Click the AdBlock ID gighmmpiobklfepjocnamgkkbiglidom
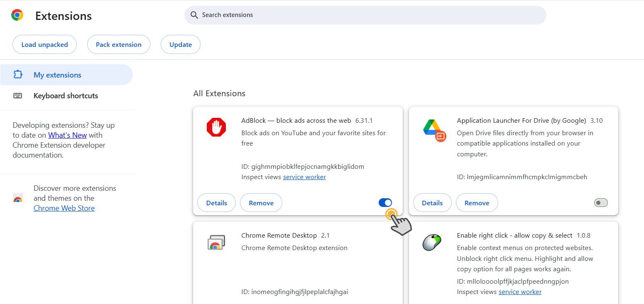Viewport: 644px width, 304px height. point(303,167)
